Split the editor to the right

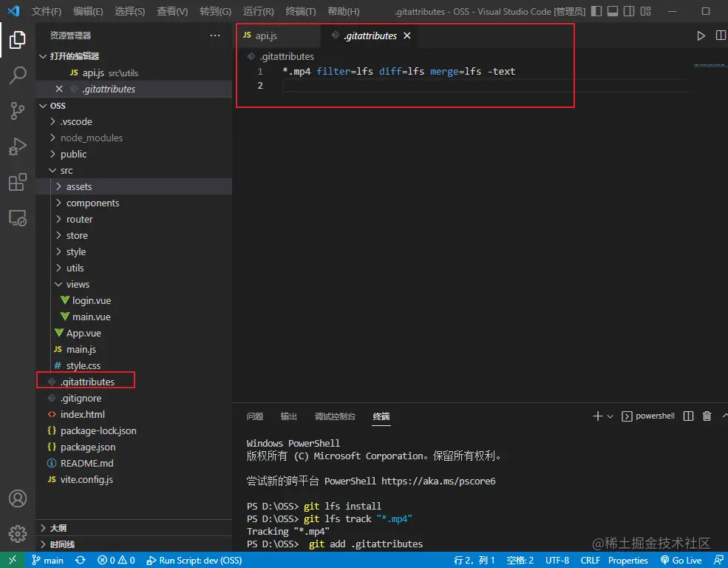click(721, 35)
